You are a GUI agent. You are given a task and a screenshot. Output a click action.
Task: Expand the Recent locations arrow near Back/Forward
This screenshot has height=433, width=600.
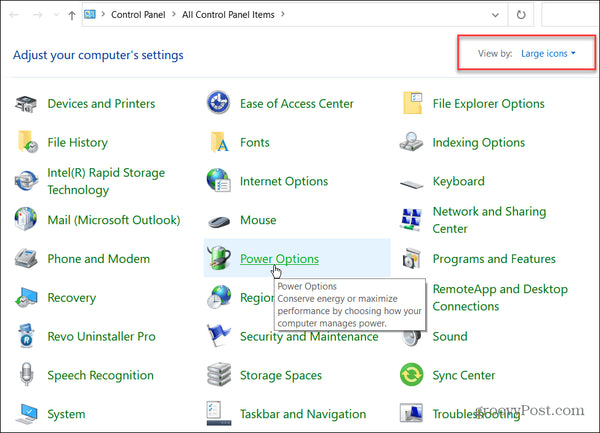(56, 15)
